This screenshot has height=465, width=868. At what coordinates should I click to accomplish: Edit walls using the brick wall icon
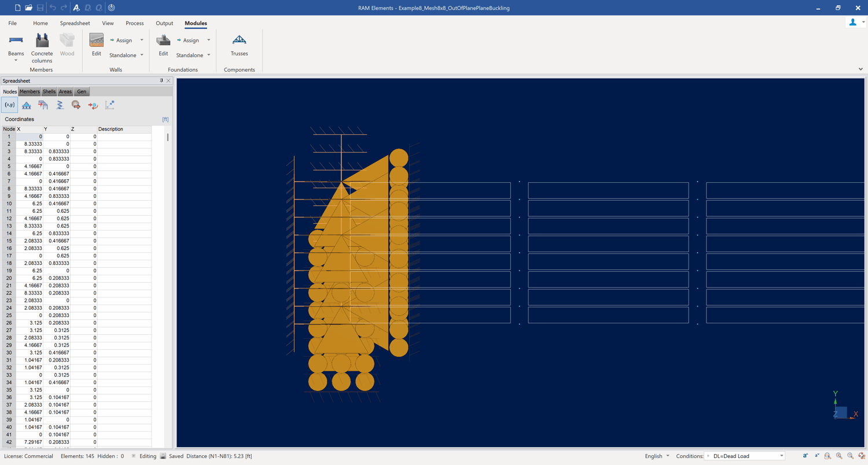[96, 45]
